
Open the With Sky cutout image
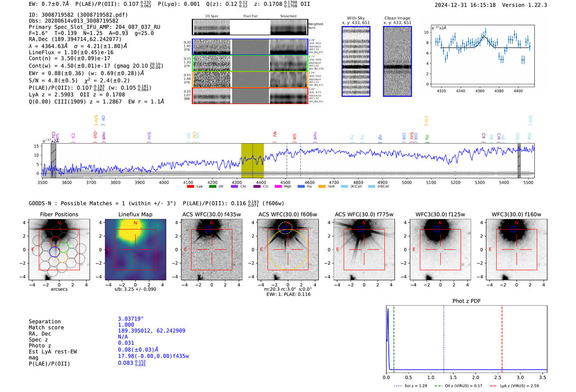point(356,61)
